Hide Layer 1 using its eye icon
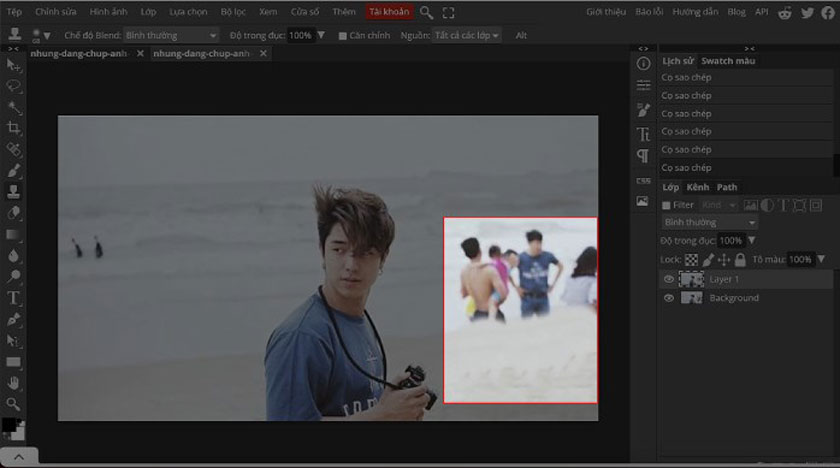Viewport: 840px width, 468px height. (x=669, y=279)
